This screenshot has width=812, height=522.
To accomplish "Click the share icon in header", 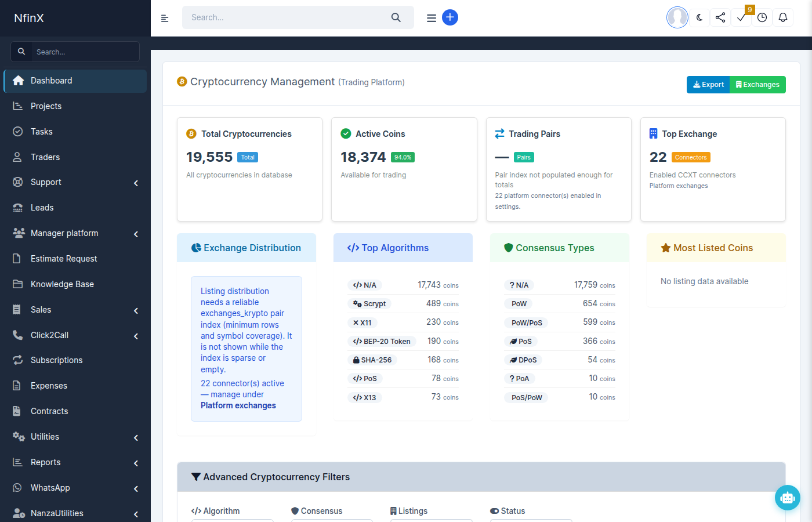I will point(720,17).
